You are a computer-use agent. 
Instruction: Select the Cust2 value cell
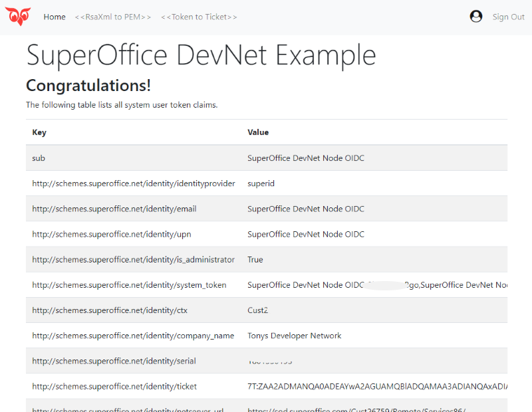pos(258,310)
